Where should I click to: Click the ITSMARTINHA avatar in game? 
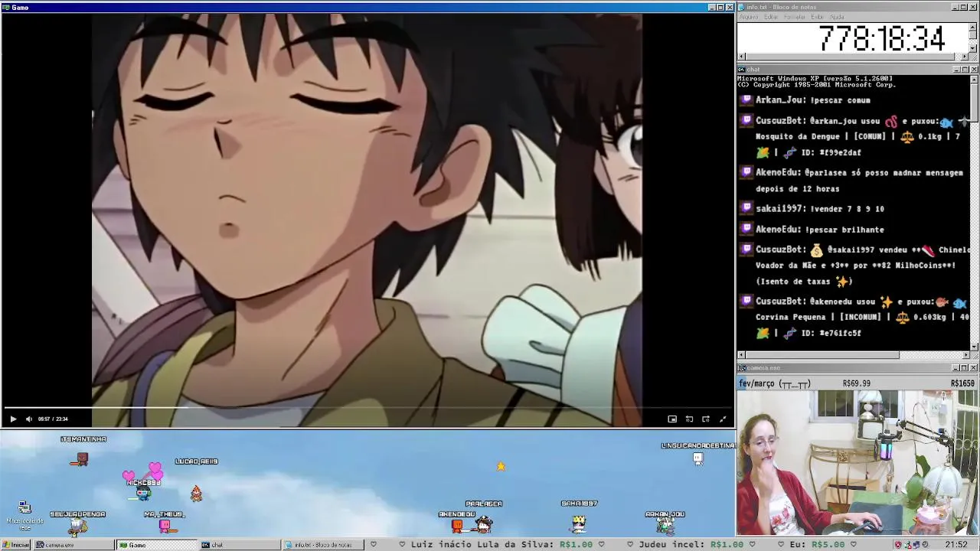[81, 459]
